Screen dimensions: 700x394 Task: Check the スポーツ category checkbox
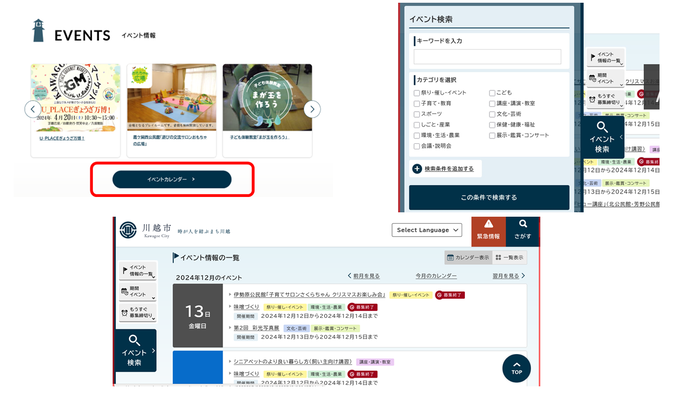[x=417, y=114]
